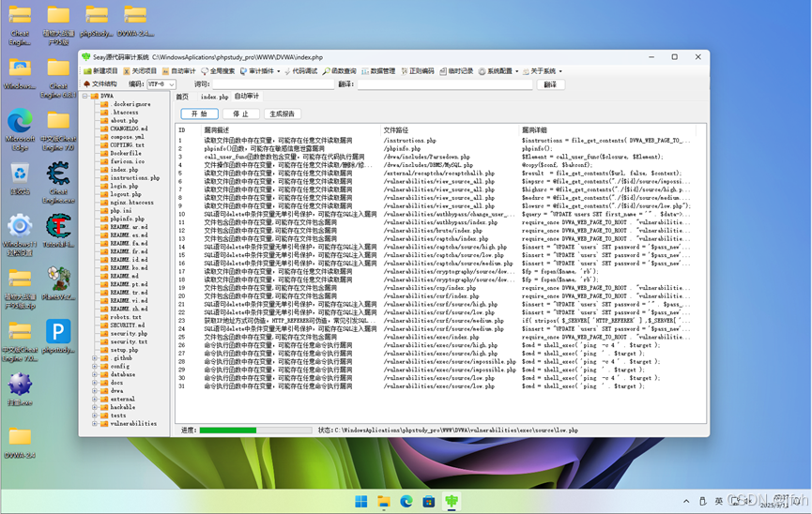Open 临时记录 (temporary notes) tool

[456, 71]
